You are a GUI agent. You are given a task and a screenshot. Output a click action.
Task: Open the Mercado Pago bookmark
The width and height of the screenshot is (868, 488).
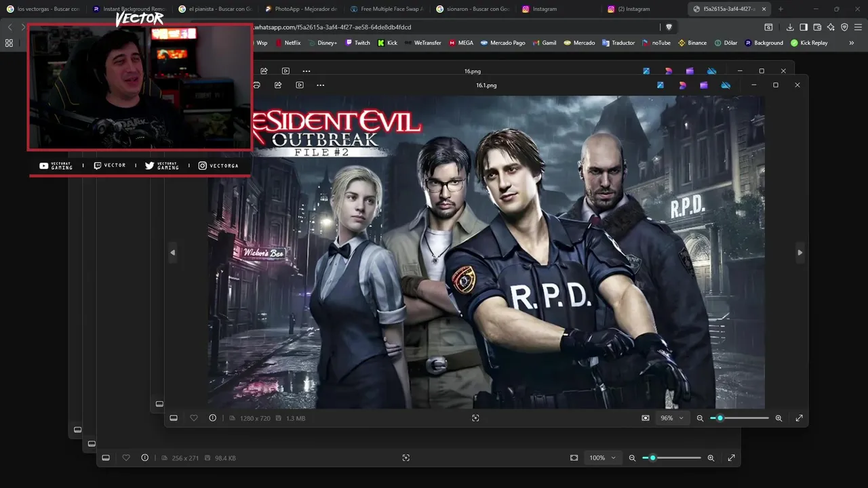(502, 43)
